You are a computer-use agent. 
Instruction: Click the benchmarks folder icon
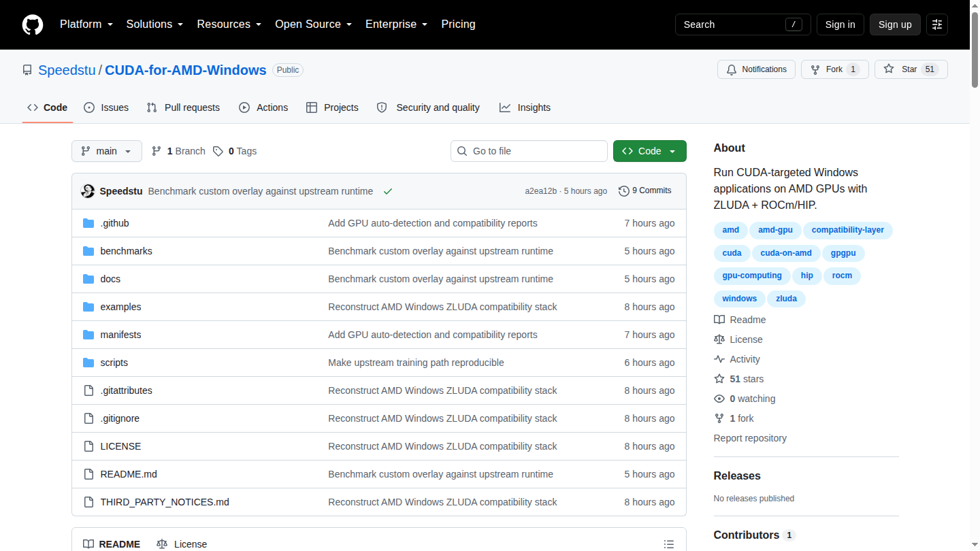(x=88, y=251)
